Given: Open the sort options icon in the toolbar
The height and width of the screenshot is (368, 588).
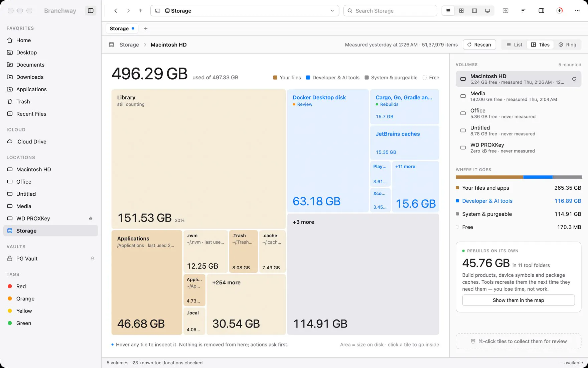Looking at the screenshot, I should click(524, 11).
